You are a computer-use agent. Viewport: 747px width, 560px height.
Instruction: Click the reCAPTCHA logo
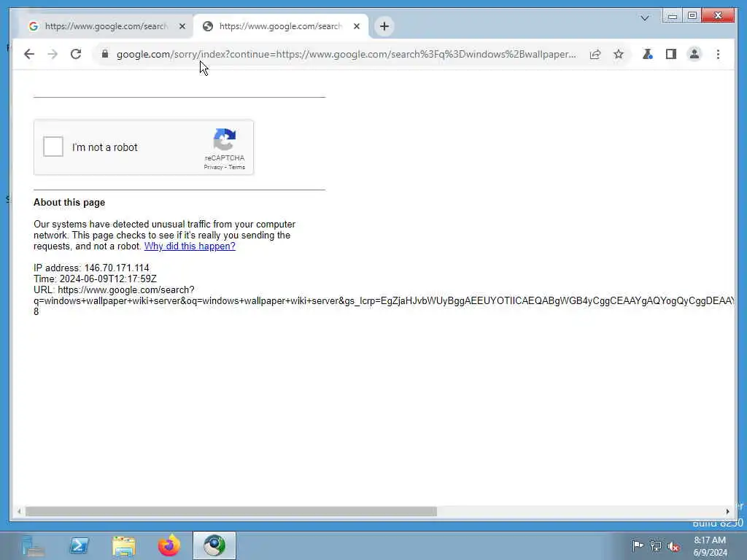coord(225,139)
